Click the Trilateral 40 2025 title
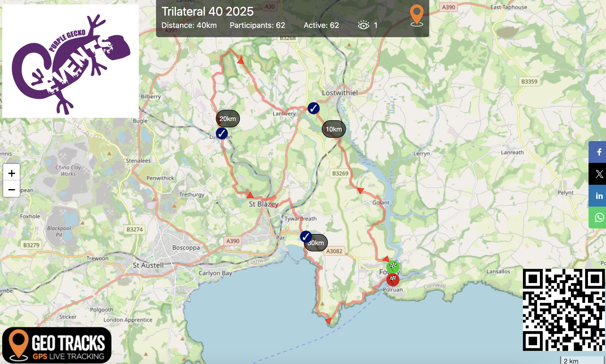 pyautogui.click(x=207, y=11)
